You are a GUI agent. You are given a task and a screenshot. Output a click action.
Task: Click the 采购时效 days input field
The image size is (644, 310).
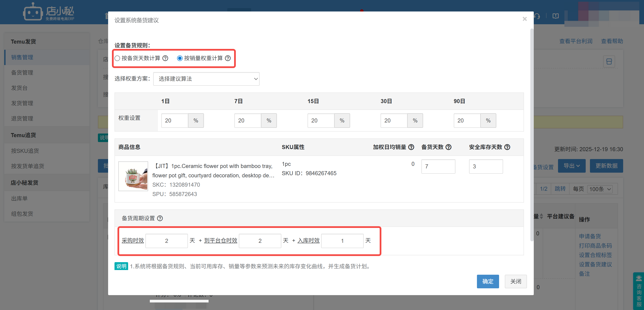pyautogui.click(x=166, y=240)
